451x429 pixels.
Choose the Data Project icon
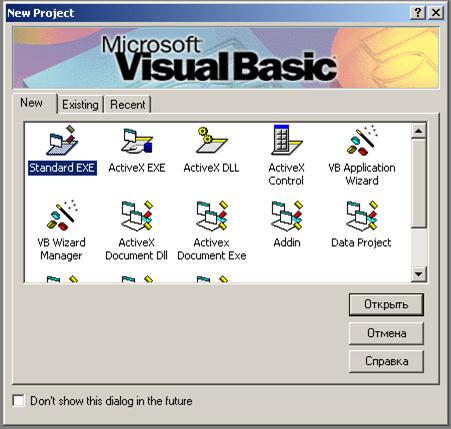point(362,216)
